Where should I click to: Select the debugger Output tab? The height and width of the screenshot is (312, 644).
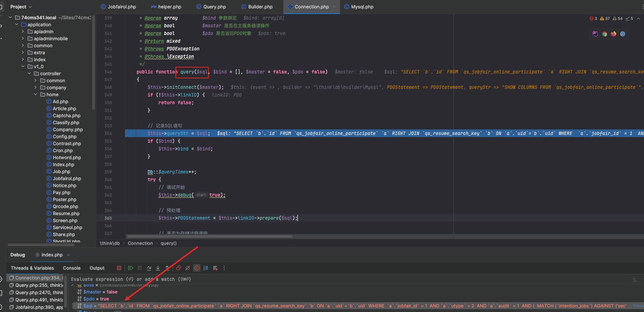tap(97, 268)
